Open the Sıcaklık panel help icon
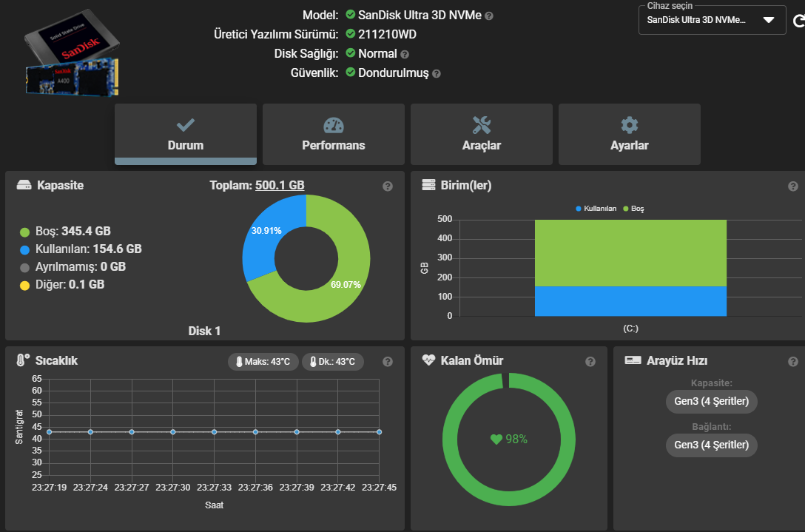This screenshot has width=805, height=532. (388, 362)
